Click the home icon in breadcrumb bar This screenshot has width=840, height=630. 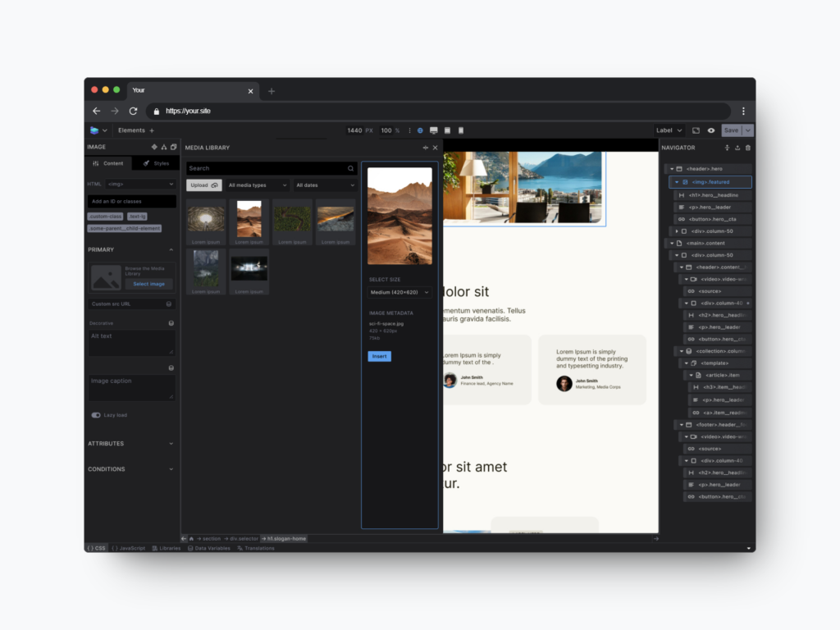[x=191, y=539]
